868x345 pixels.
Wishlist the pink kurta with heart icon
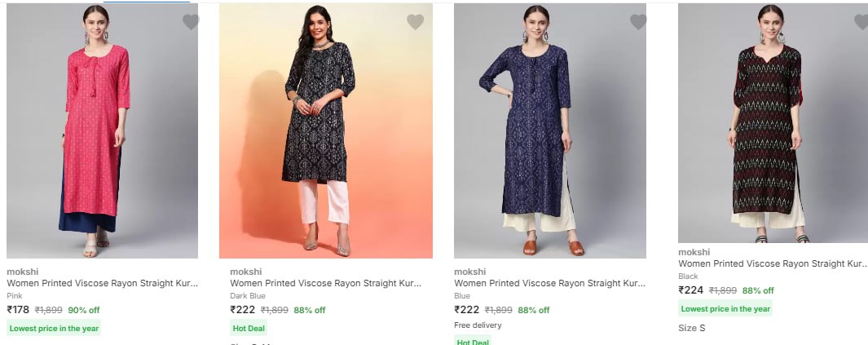coord(191,22)
